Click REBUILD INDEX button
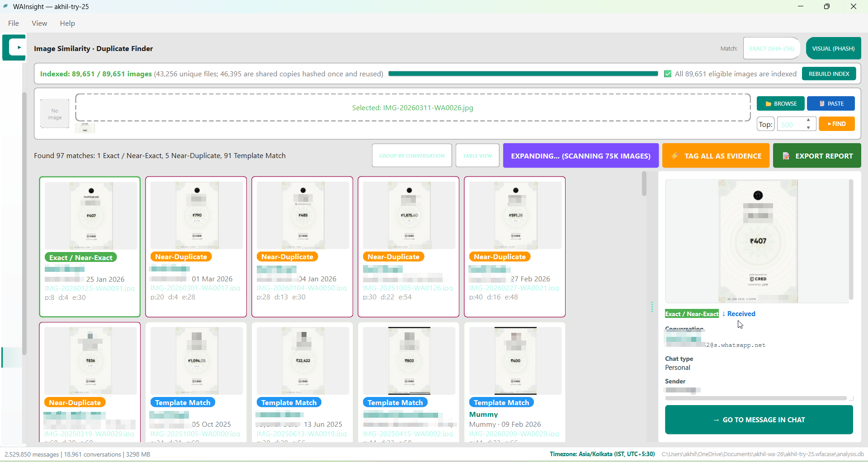The image size is (868, 462). [829, 74]
